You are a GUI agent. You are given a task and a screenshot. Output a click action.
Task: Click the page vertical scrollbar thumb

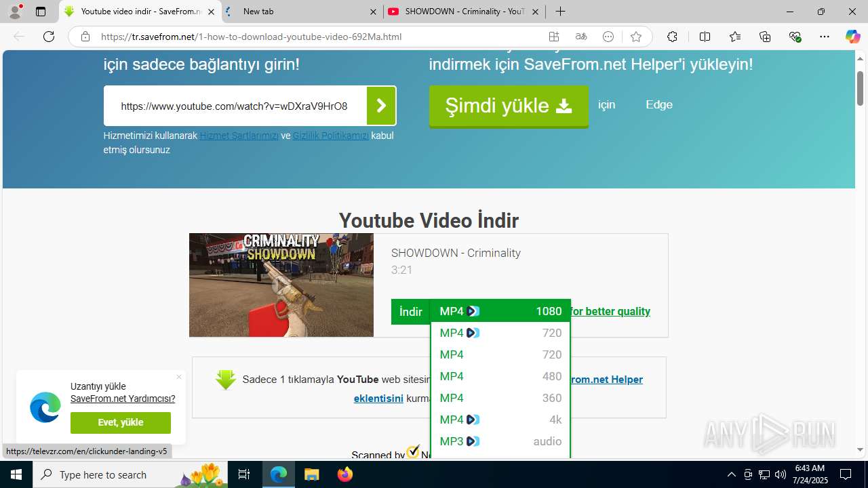pyautogui.click(x=860, y=88)
